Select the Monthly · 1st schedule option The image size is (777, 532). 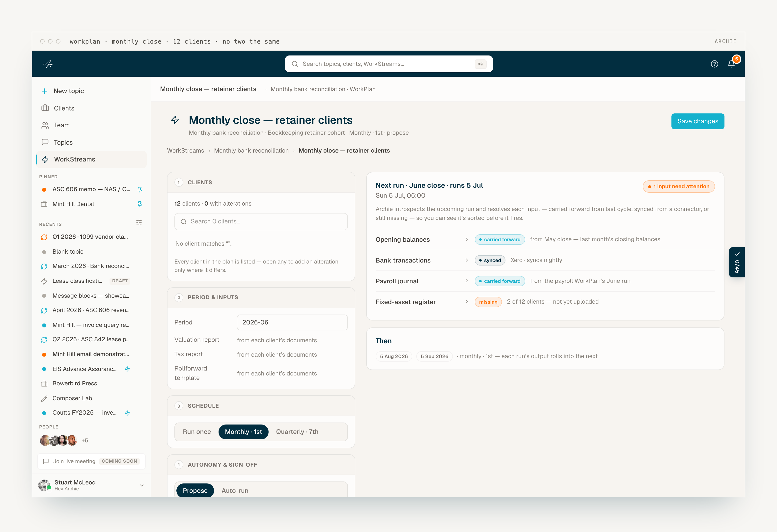243,432
